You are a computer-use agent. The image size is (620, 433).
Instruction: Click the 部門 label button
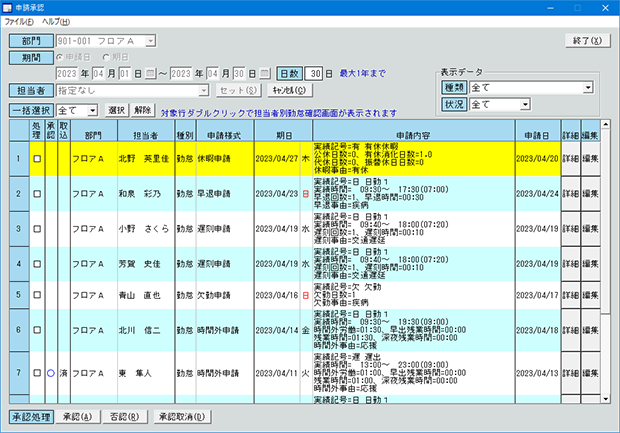(x=31, y=41)
